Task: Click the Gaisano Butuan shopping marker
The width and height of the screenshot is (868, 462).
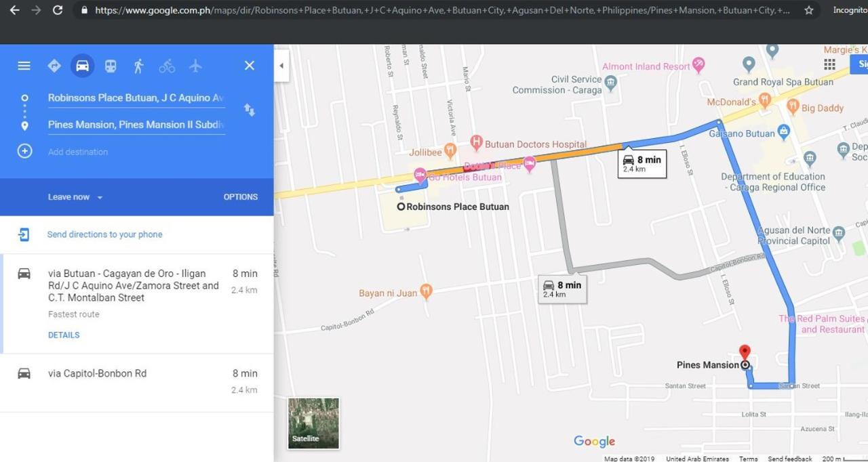Action: (x=784, y=132)
